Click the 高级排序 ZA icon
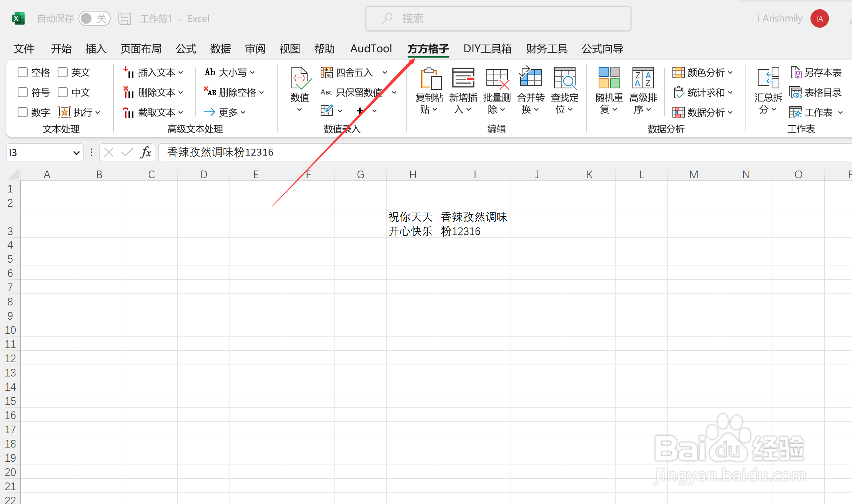Screen dimensions: 852x504 click(643, 78)
